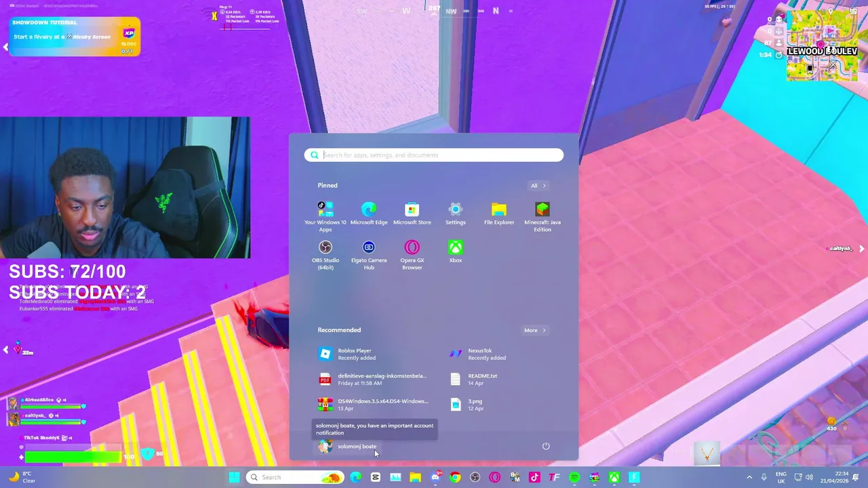Screen dimensions: 868x488
Task: Open TikTok from the taskbar
Action: 534,477
